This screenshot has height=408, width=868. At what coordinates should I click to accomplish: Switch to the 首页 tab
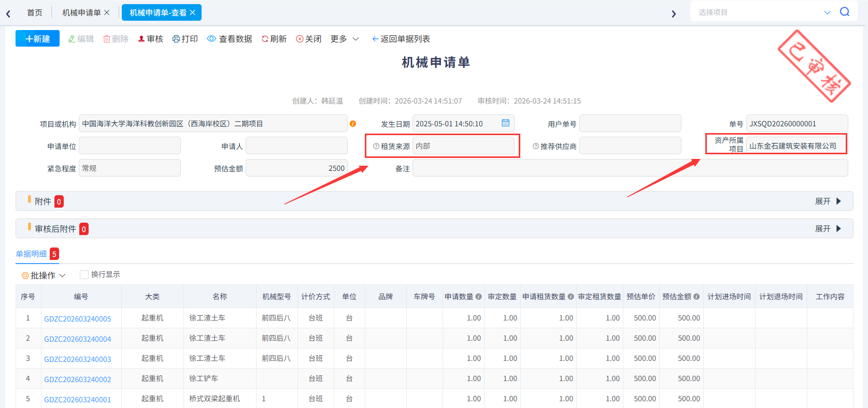[x=35, y=12]
